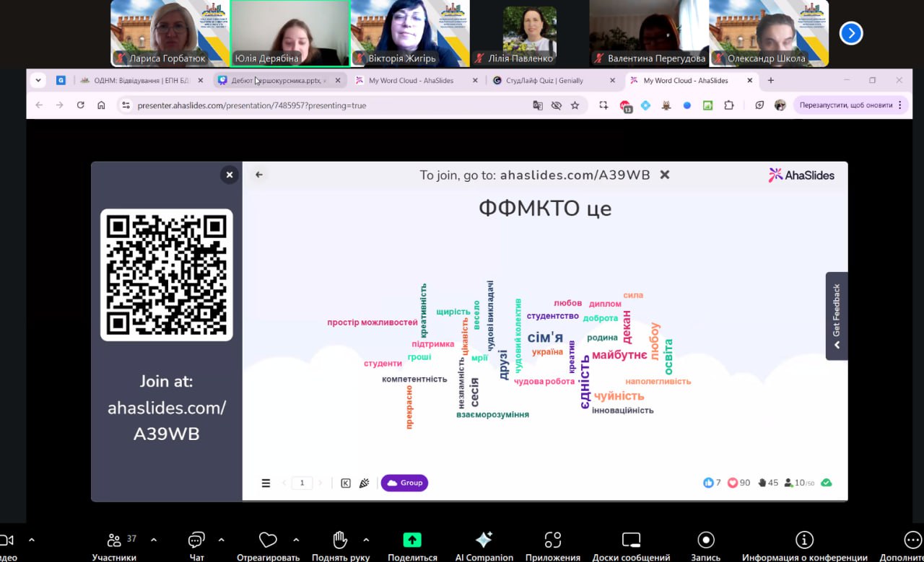Toggle raise hand in Zoom
The image size is (924, 562).
click(x=341, y=540)
